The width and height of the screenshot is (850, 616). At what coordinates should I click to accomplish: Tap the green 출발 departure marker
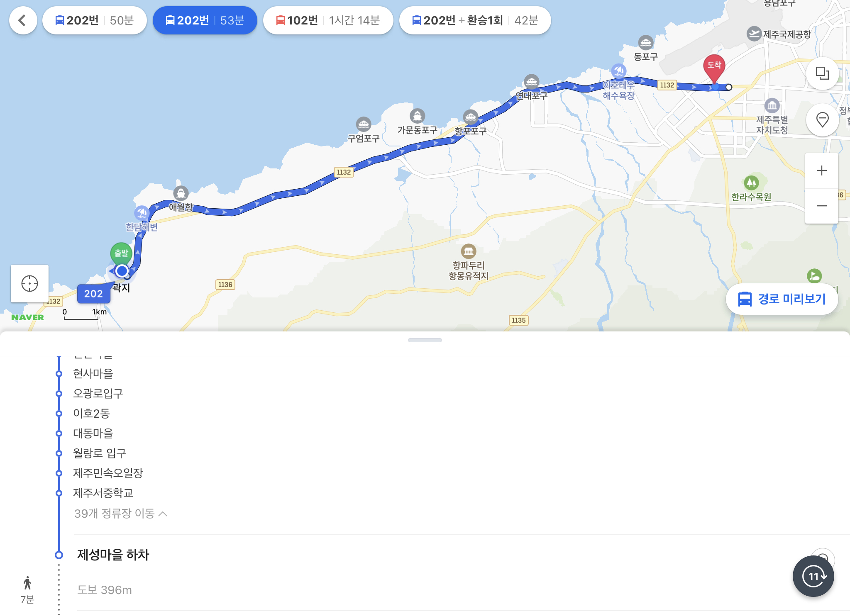[121, 253]
